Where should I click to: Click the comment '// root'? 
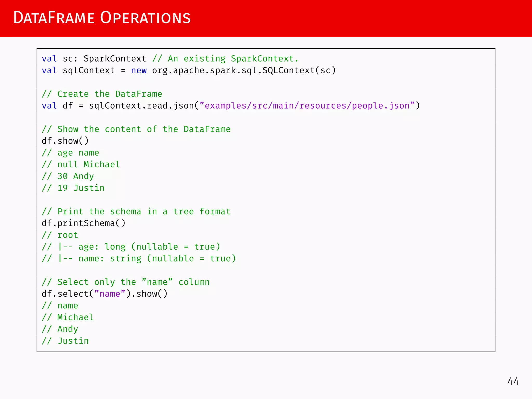(60, 235)
